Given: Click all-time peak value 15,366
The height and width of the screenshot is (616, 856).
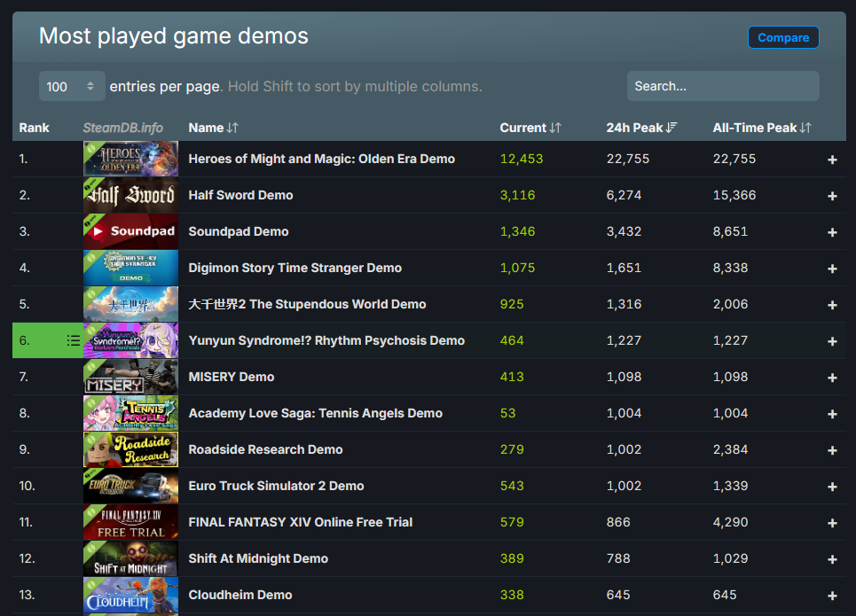Looking at the screenshot, I should pos(734,195).
